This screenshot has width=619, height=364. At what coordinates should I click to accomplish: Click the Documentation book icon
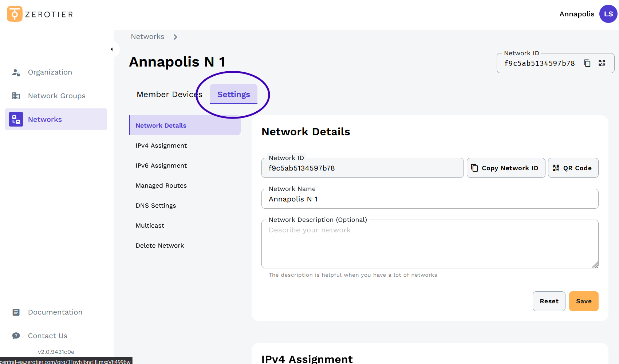(x=16, y=312)
